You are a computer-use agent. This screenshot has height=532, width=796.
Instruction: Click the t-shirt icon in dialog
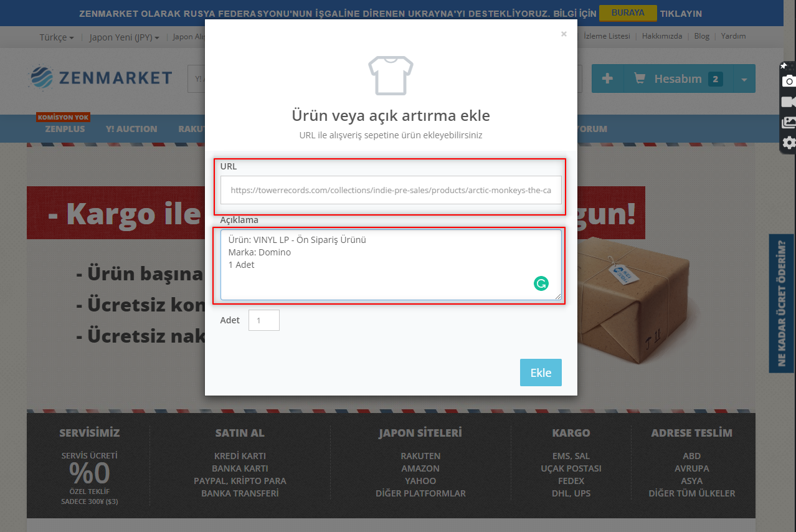point(391,75)
